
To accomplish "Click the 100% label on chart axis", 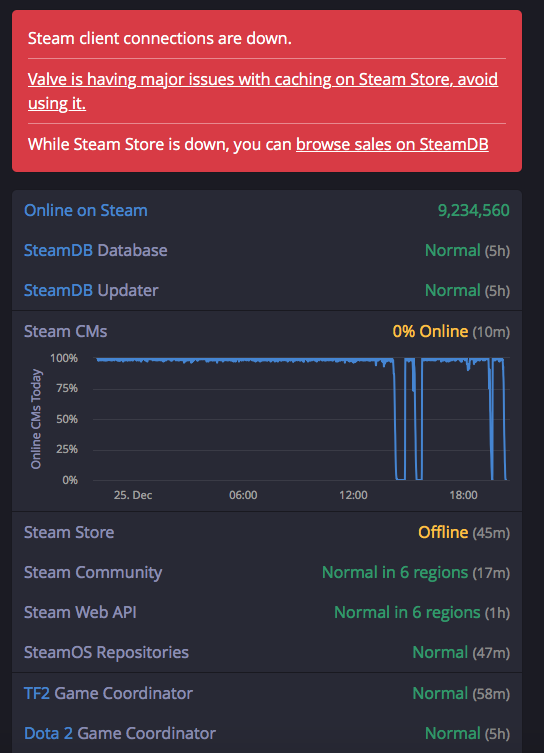I will (x=64, y=358).
